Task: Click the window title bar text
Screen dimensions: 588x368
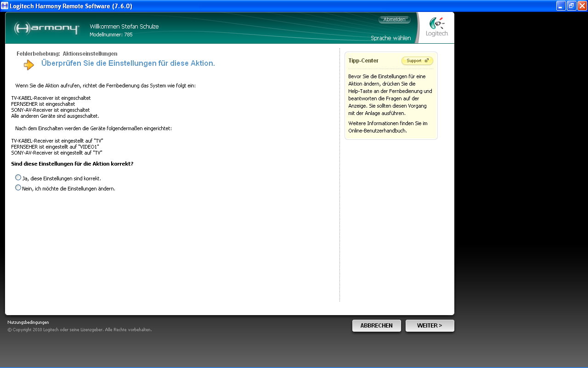Action: pyautogui.click(x=71, y=6)
